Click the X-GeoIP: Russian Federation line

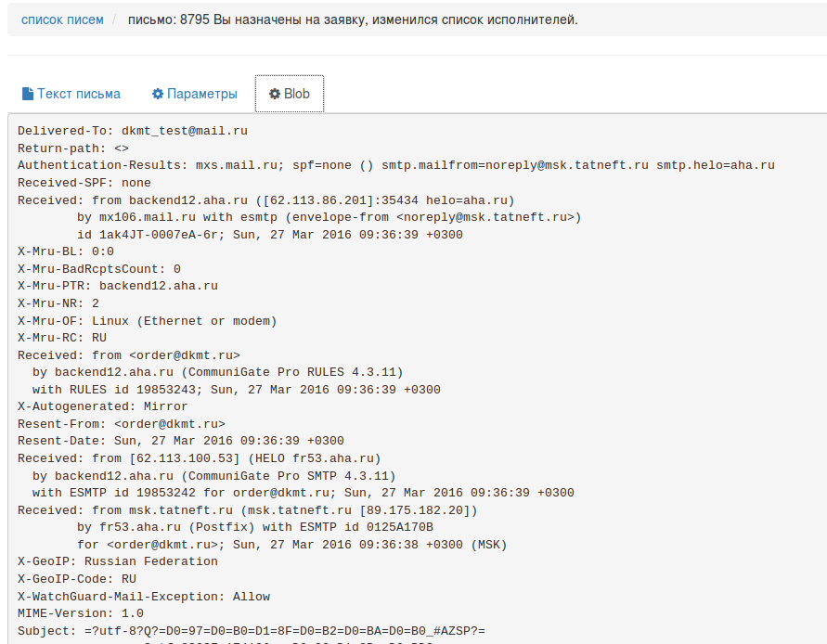tap(118, 561)
